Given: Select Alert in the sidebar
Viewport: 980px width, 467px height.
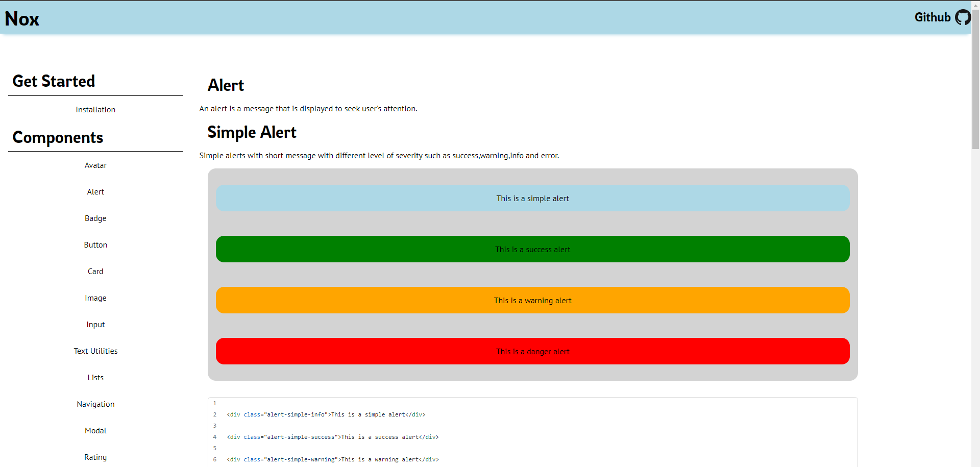Looking at the screenshot, I should point(95,192).
